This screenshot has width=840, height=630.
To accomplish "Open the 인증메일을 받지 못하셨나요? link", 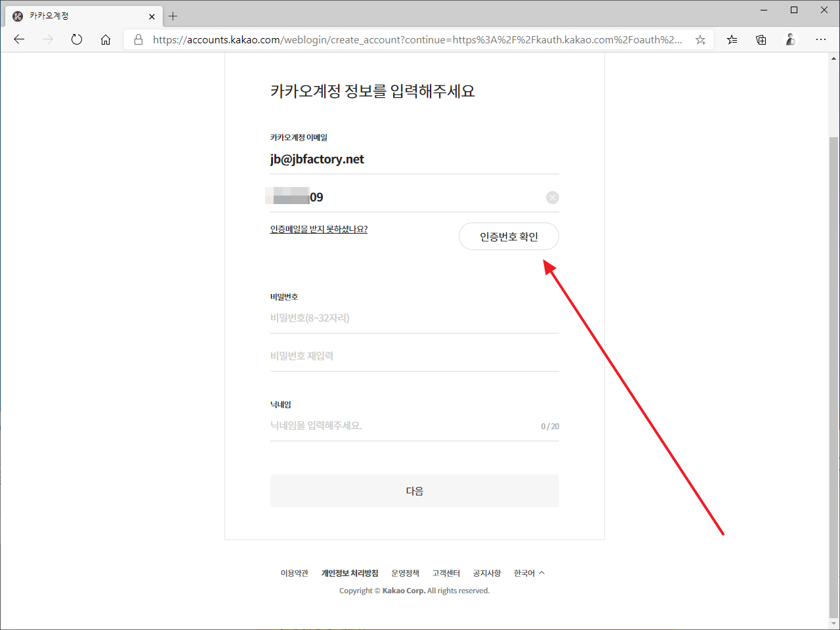I will click(x=319, y=229).
